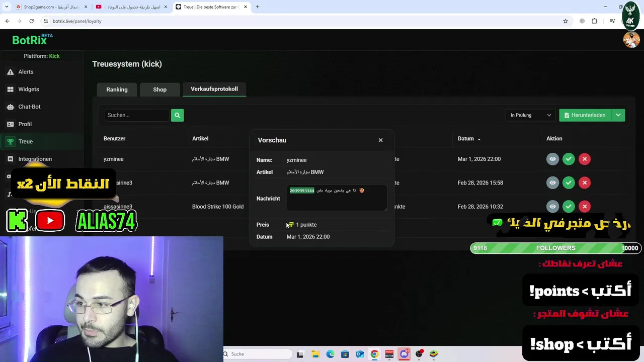This screenshot has width=644, height=362.
Task: Open Microsoft Store from the taskbar
Action: (x=345, y=354)
